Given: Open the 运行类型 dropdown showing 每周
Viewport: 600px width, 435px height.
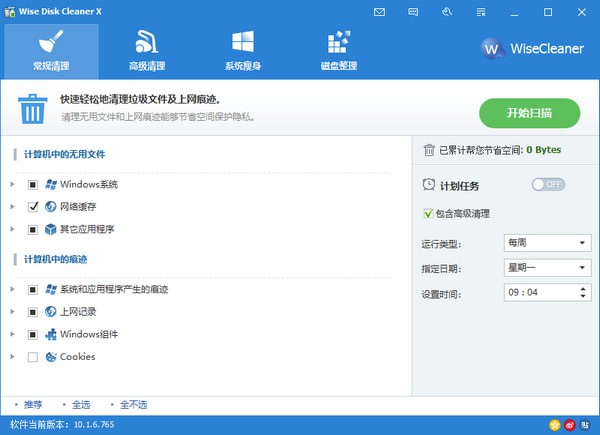Looking at the screenshot, I should [547, 243].
